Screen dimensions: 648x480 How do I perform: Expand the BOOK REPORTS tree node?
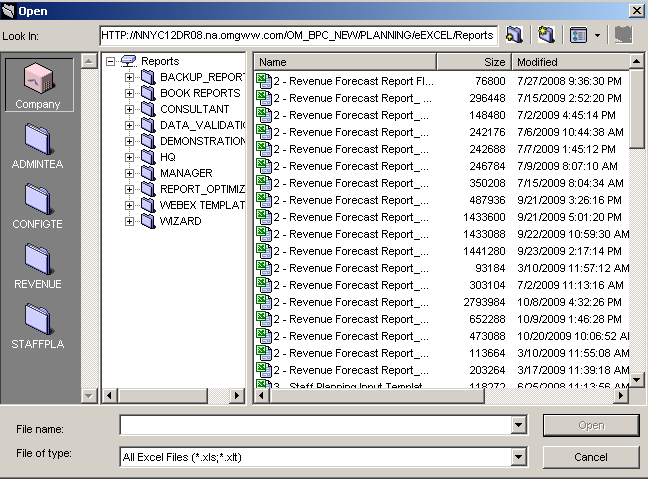click(x=130, y=93)
